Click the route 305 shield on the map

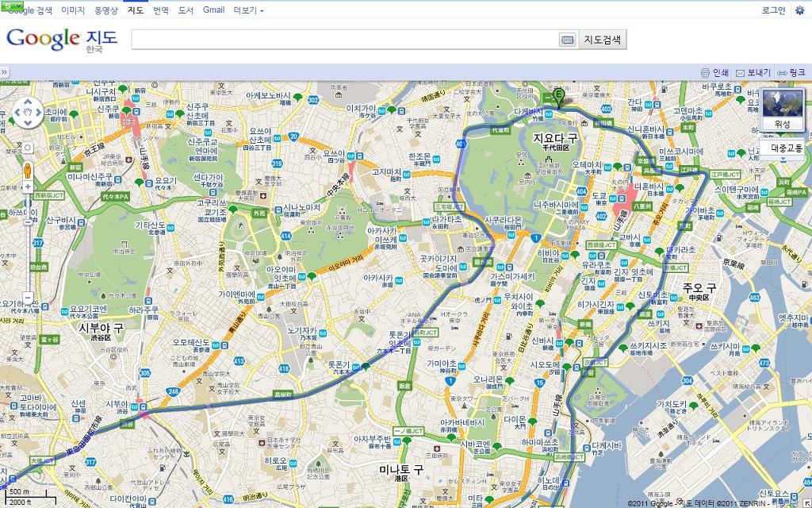pos(145,373)
